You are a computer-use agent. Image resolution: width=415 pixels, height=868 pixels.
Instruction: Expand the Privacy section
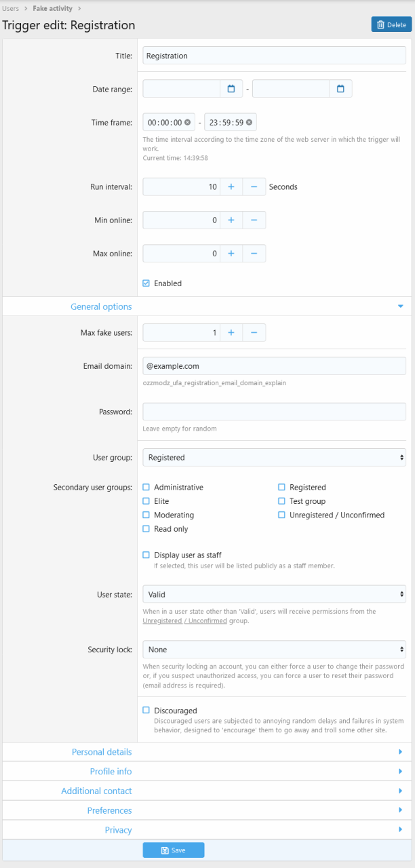118,830
